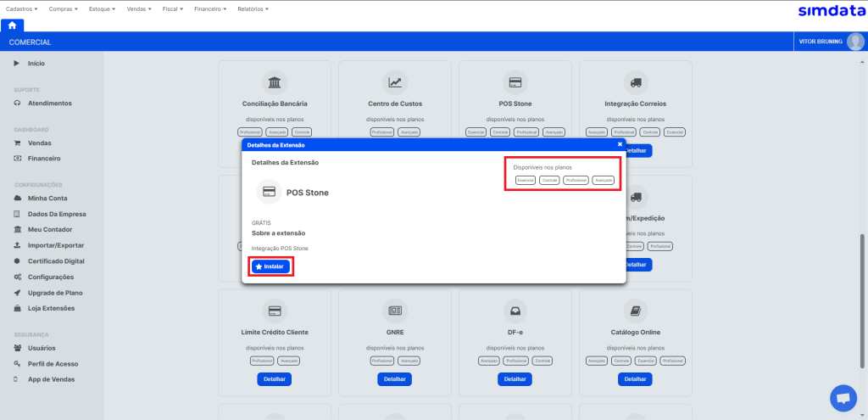Click the building icon beside Dados Da Empresa
The width and height of the screenshot is (868, 420).
click(17, 214)
